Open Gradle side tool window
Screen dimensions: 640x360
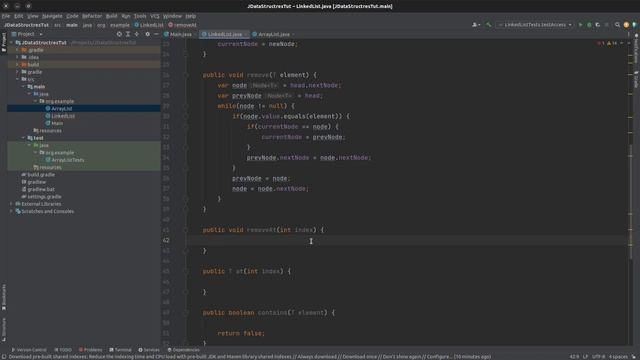click(x=636, y=80)
